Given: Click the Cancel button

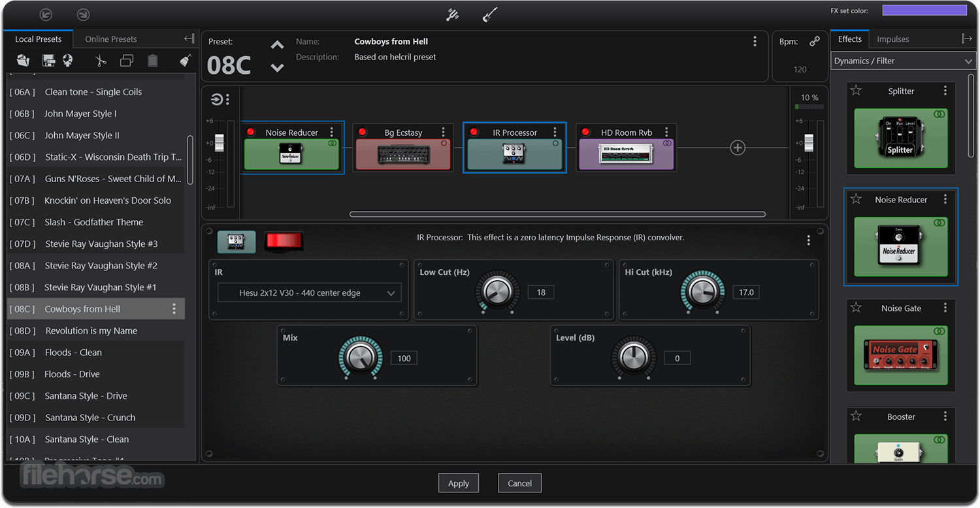Looking at the screenshot, I should tap(520, 483).
